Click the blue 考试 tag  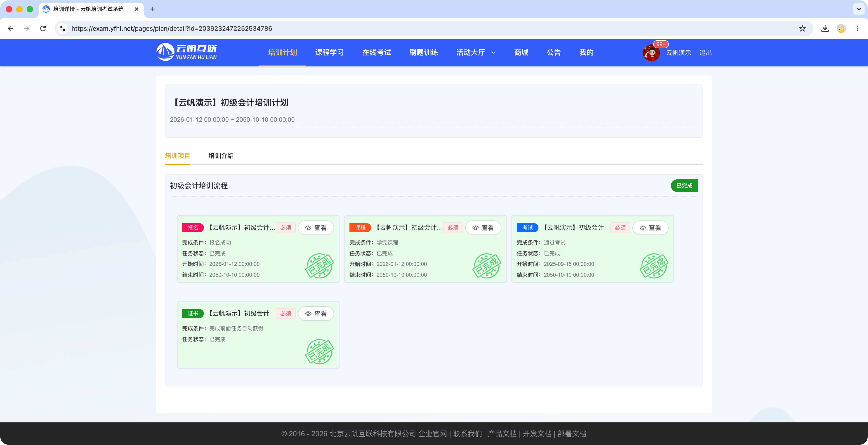pyautogui.click(x=527, y=227)
